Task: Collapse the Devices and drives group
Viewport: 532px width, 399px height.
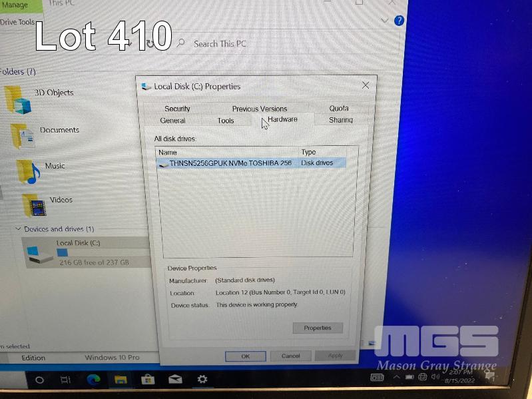Action: pyautogui.click(x=19, y=229)
